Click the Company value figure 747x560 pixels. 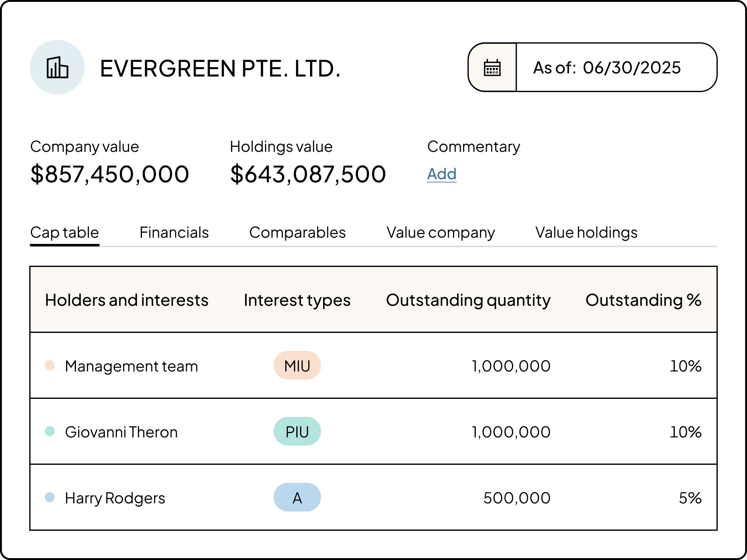(110, 174)
